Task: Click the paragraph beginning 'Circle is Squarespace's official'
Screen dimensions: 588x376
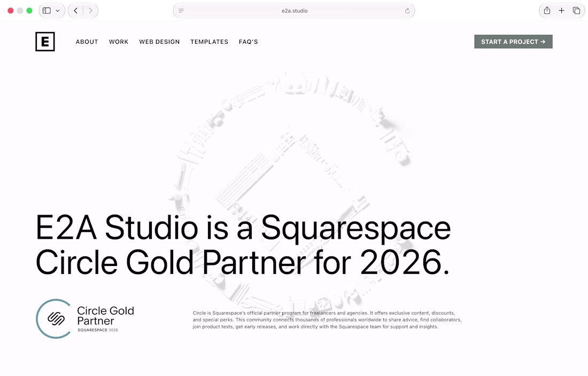Action: 327,320
